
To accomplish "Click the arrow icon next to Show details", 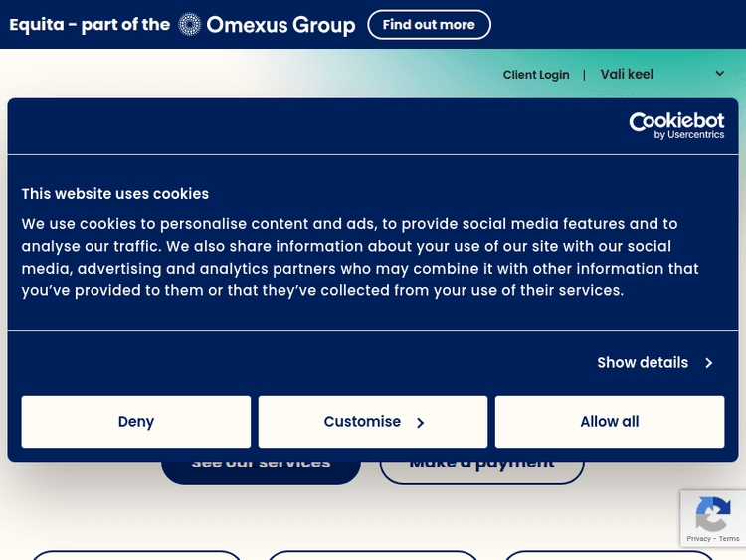I will 709,363.
